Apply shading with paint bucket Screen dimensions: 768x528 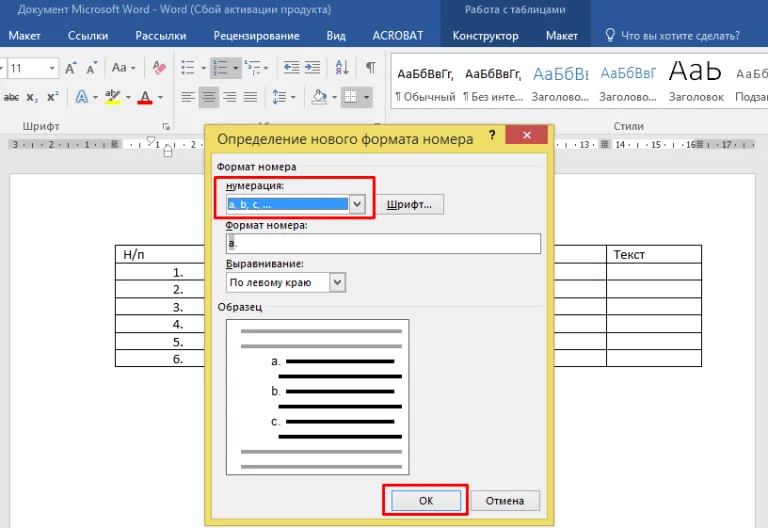[319, 97]
